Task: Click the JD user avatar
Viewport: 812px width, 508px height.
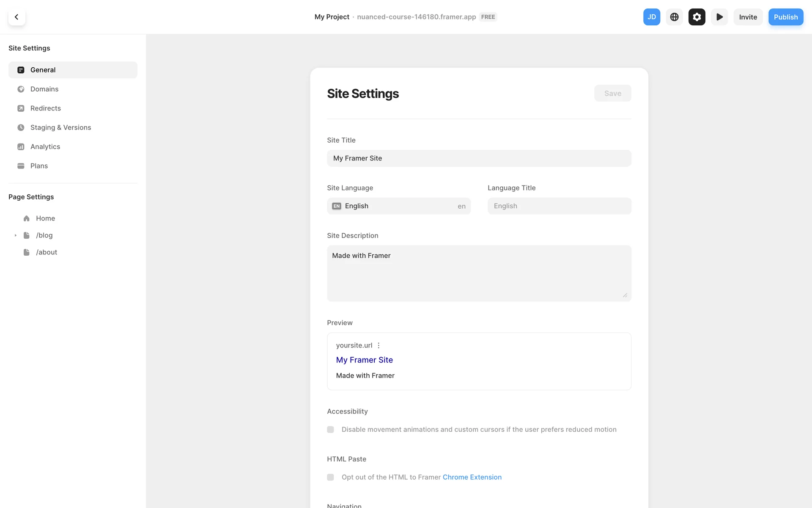Action: pos(651,17)
